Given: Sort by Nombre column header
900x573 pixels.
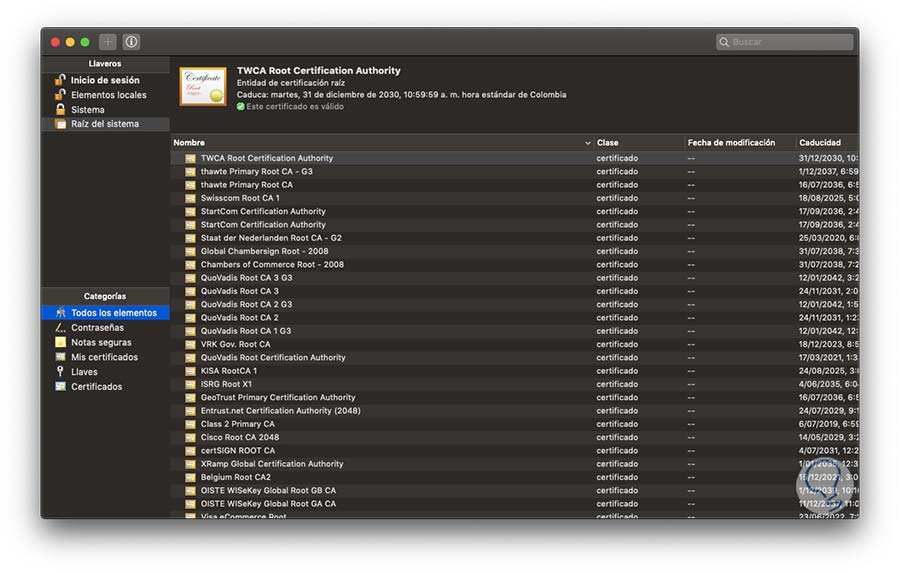Looking at the screenshot, I should click(x=189, y=142).
